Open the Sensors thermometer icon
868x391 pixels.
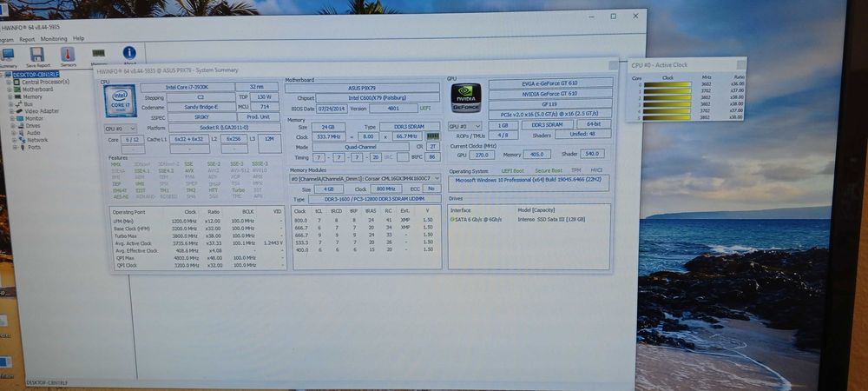(68, 54)
